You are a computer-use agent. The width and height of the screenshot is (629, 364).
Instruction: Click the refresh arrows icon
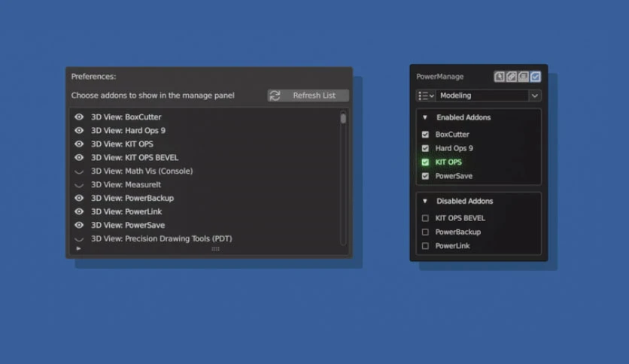point(275,96)
